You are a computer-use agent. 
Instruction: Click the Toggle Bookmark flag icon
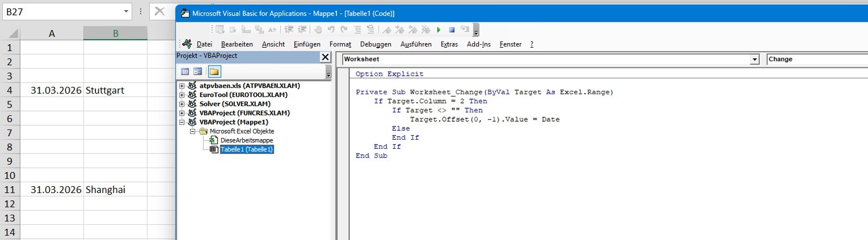[386, 30]
